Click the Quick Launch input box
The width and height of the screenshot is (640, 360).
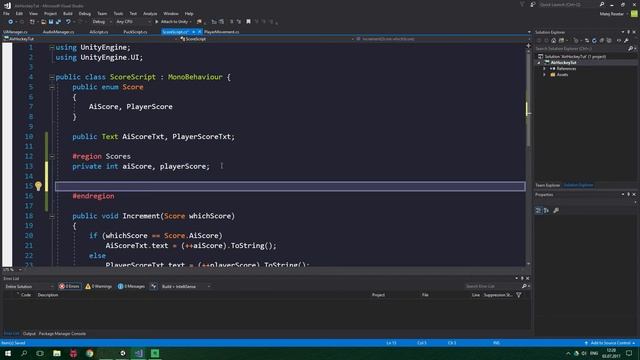pos(568,4)
